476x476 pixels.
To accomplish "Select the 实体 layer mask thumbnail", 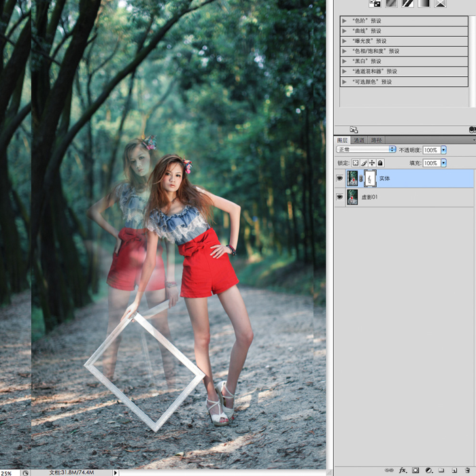I will coord(370,178).
